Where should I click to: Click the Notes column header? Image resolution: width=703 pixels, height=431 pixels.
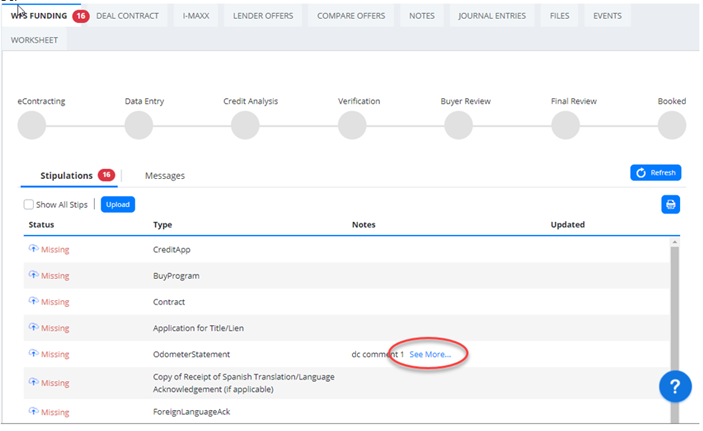tap(364, 225)
